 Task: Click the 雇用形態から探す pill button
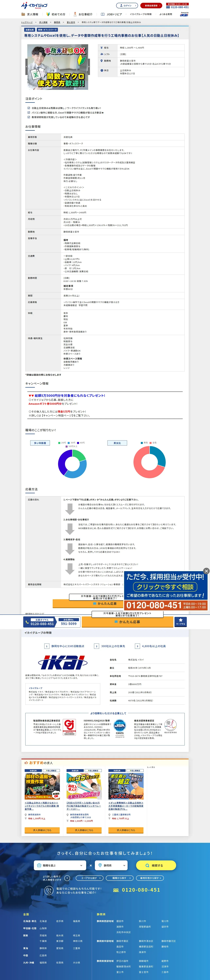tap(150, 878)
